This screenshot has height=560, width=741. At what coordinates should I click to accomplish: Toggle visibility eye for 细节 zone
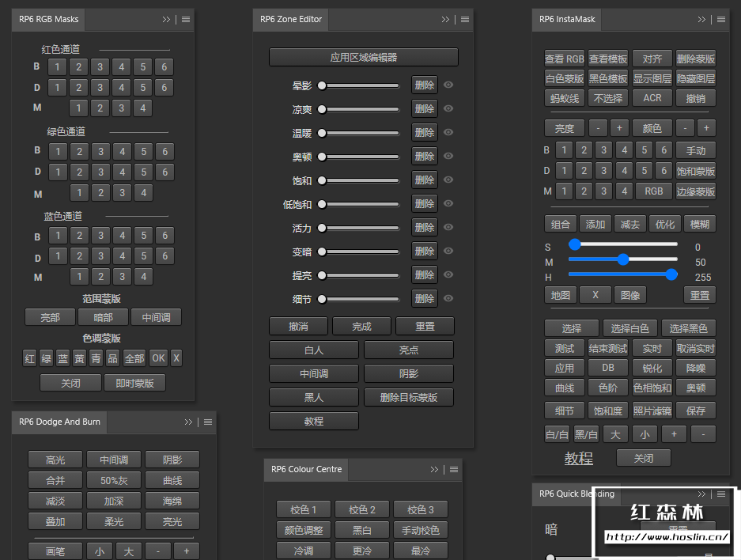tap(448, 299)
